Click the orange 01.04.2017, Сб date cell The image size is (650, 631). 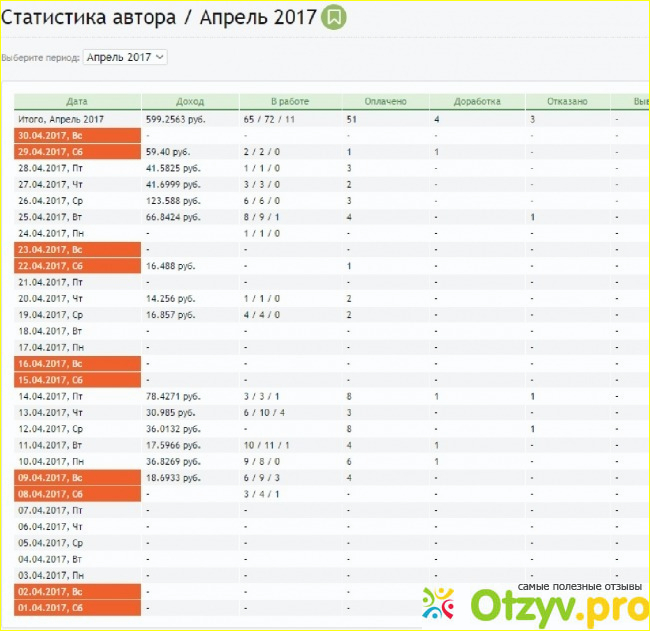click(x=77, y=608)
